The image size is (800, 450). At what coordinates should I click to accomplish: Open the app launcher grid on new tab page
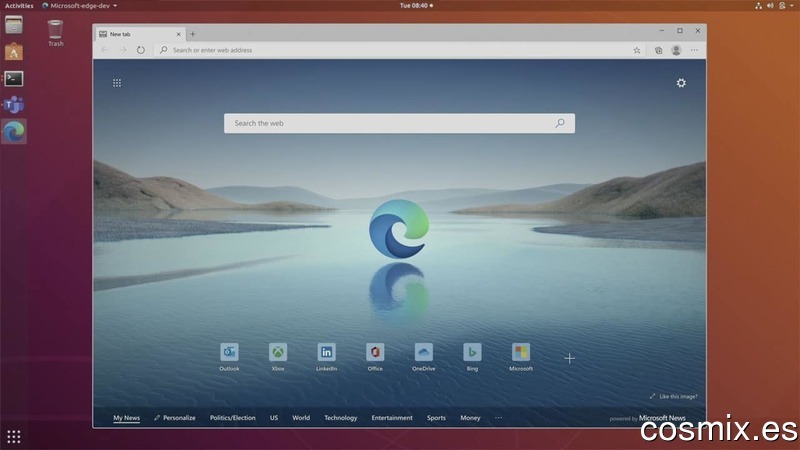coord(117,83)
